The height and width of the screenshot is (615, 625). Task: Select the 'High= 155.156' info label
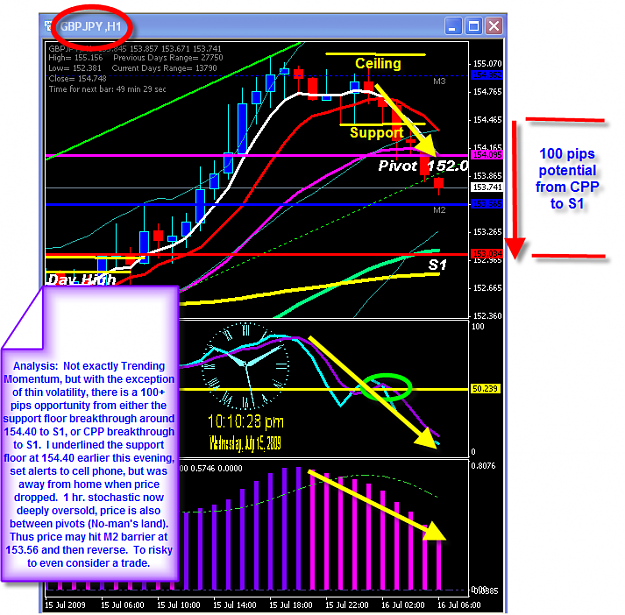75,58
